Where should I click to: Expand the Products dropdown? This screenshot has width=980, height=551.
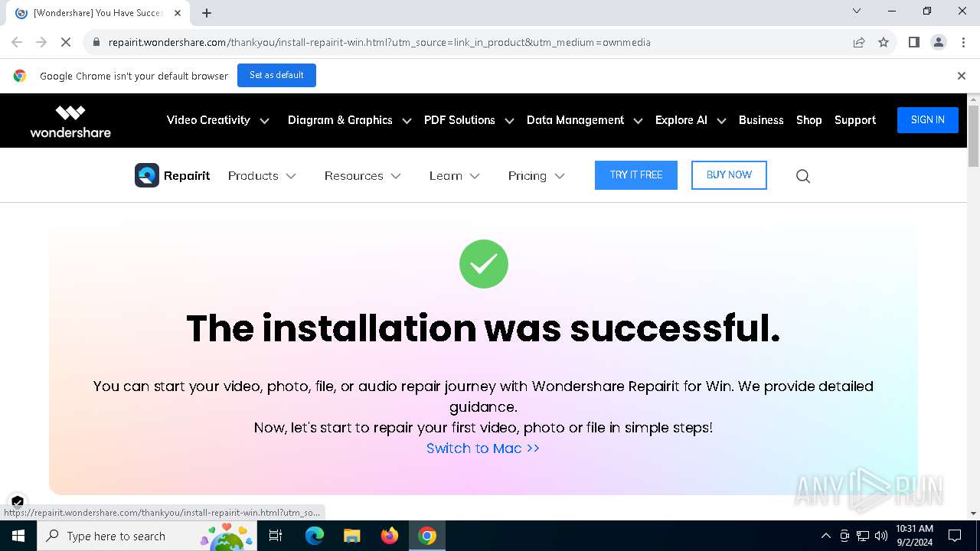[x=262, y=176]
